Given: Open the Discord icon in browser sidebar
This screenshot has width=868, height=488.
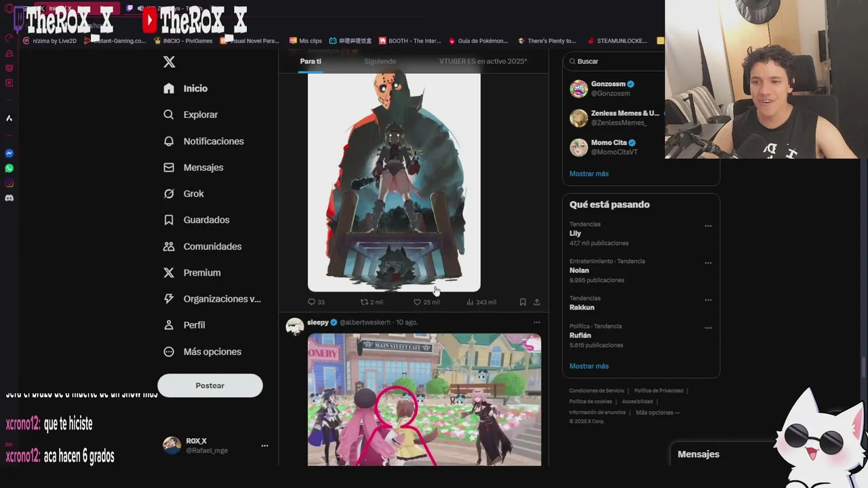Looking at the screenshot, I should [x=9, y=198].
